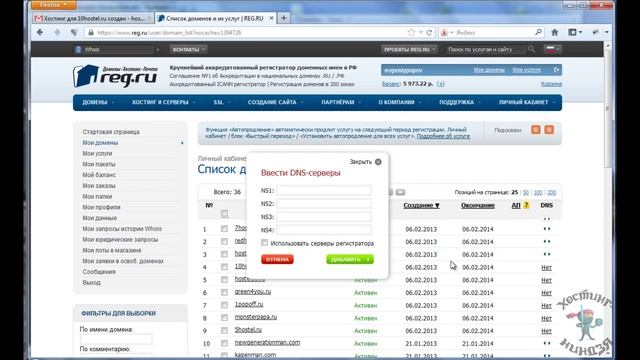Check 'Использовать серверы регистратора' checkbox
The image size is (640, 360).
(x=264, y=243)
